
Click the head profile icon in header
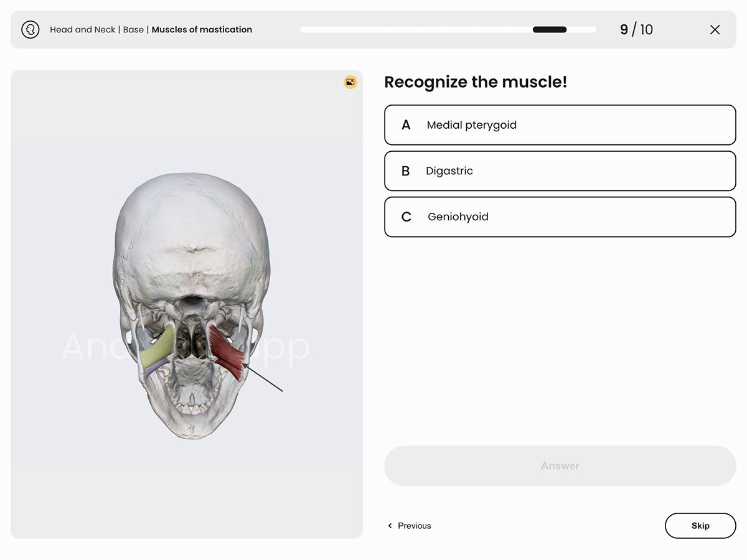(31, 29)
